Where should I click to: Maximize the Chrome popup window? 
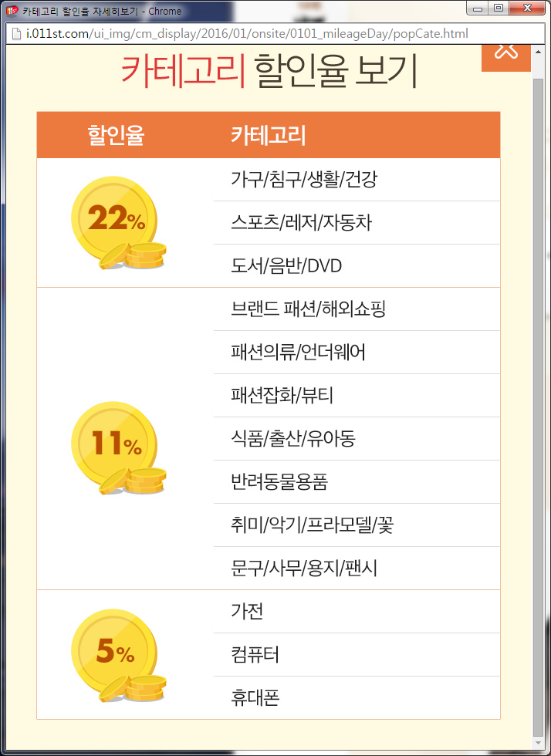(x=499, y=9)
